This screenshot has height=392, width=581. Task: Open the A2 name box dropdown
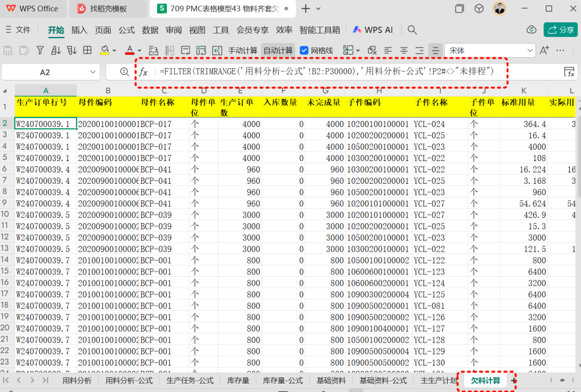pos(92,72)
